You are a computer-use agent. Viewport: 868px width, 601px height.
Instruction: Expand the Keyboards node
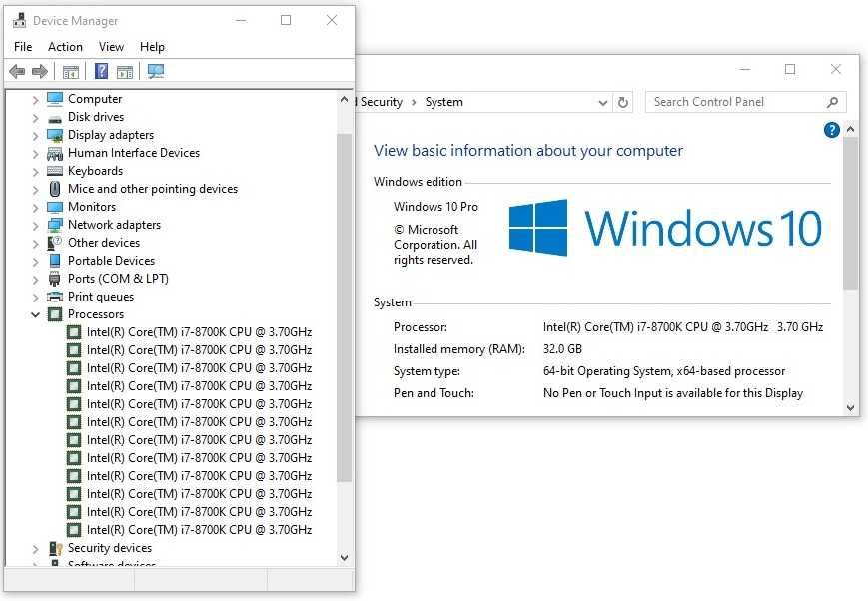(x=35, y=172)
